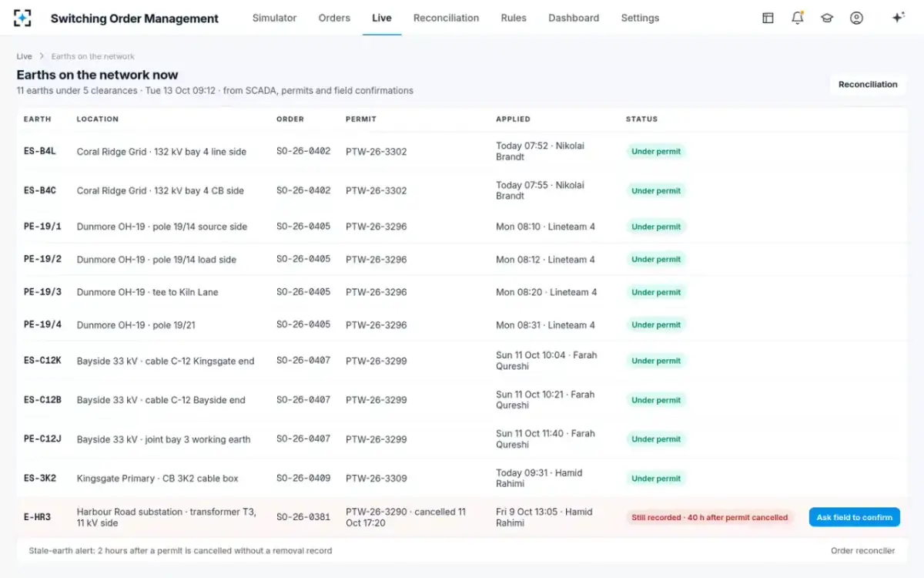Viewport: 924px width, 578px height.
Task: Click the PERMIT column header
Action: (360, 119)
